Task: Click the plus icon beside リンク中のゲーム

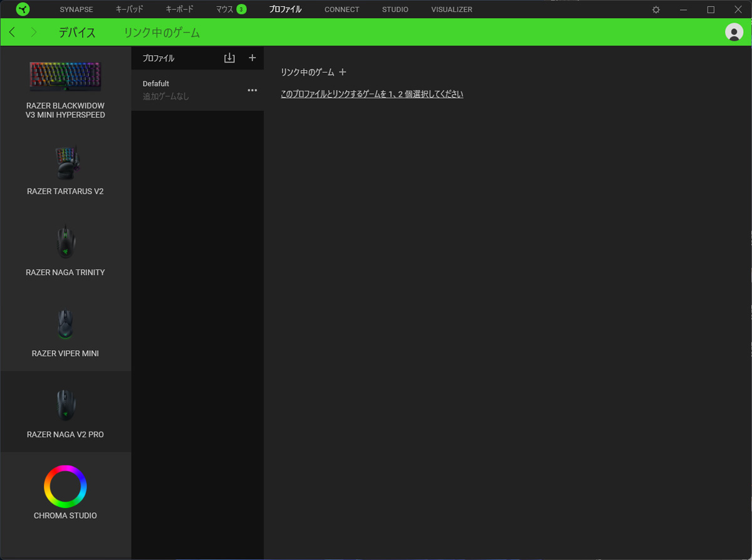Action: click(342, 72)
